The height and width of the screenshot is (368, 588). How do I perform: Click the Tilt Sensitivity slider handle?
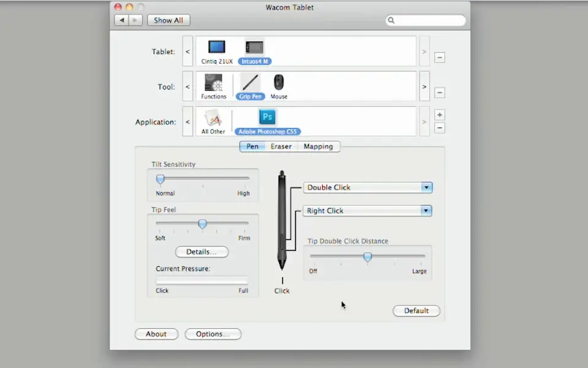(160, 180)
